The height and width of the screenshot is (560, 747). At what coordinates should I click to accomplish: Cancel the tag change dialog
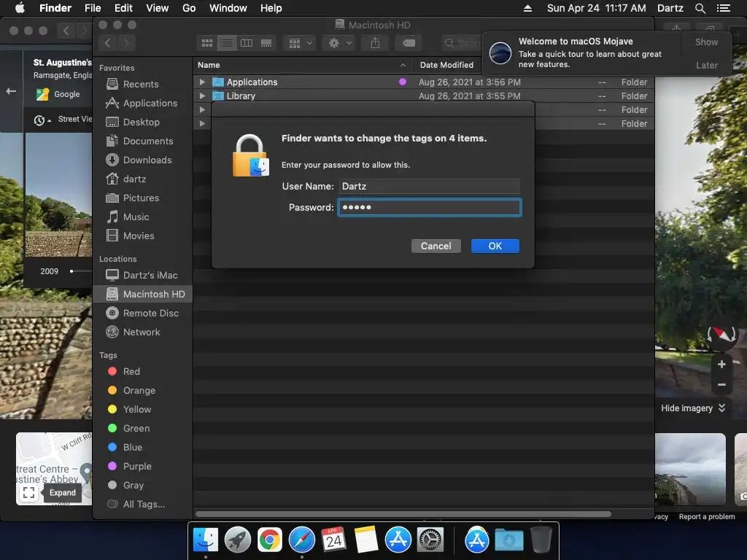pos(436,246)
